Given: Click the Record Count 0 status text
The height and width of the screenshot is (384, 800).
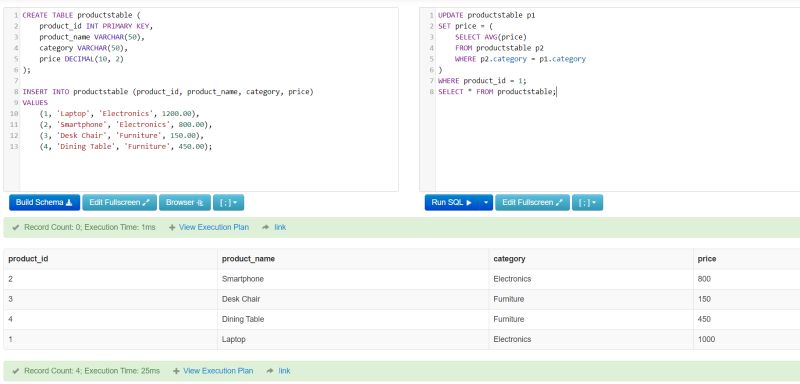Looking at the screenshot, I should [90, 227].
